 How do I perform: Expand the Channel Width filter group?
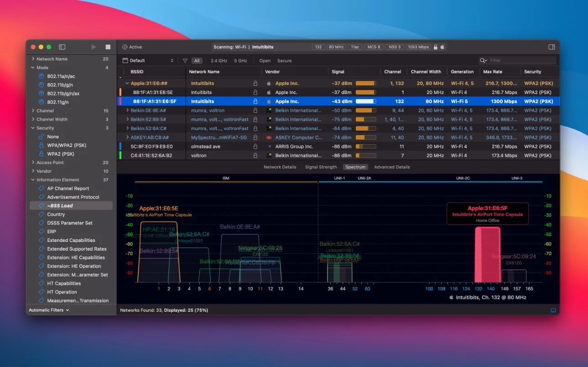tap(33, 120)
